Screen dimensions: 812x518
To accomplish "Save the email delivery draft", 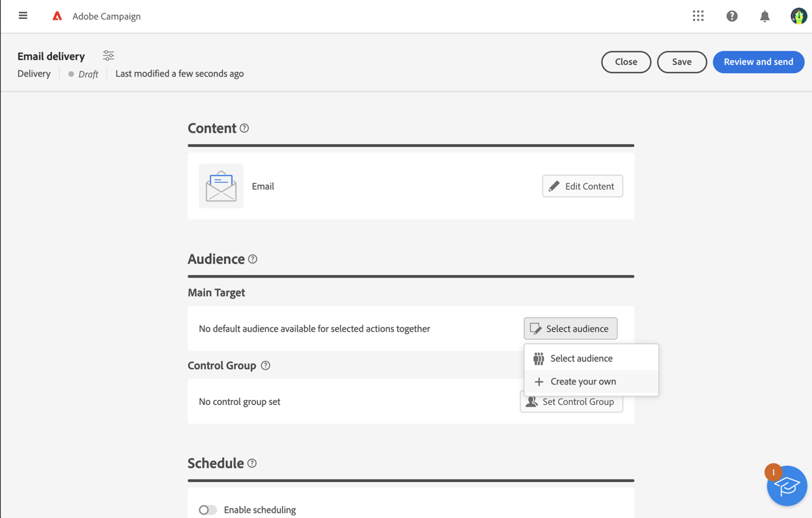I will click(681, 62).
